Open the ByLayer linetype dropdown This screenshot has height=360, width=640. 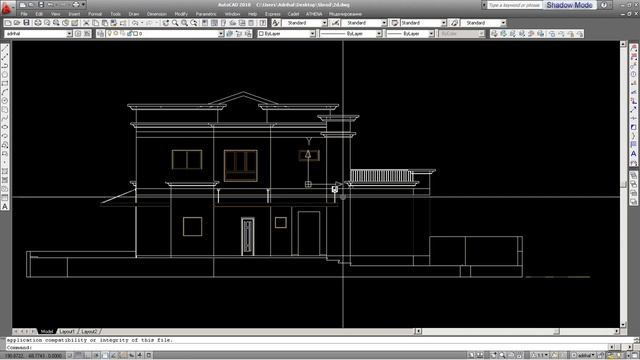coord(379,33)
